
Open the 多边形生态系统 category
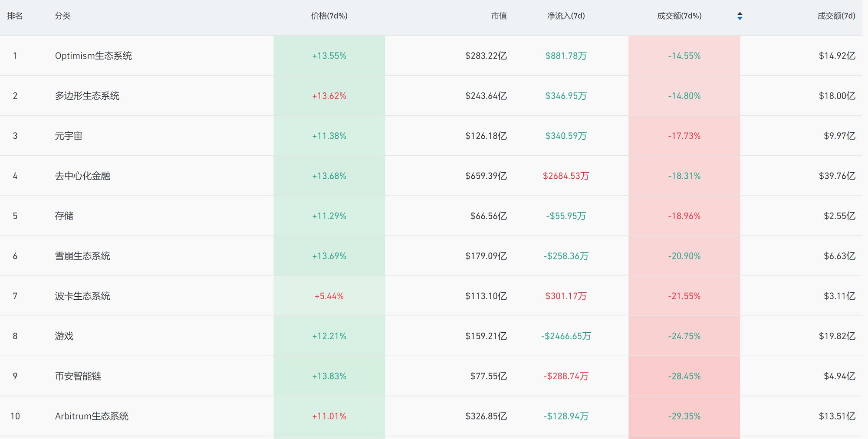click(x=87, y=96)
